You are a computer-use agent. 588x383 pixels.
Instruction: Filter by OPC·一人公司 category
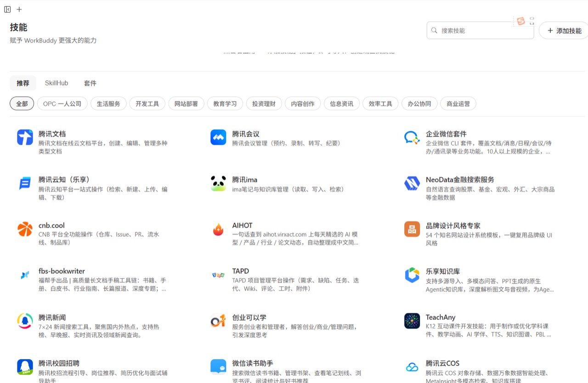pyautogui.click(x=62, y=103)
